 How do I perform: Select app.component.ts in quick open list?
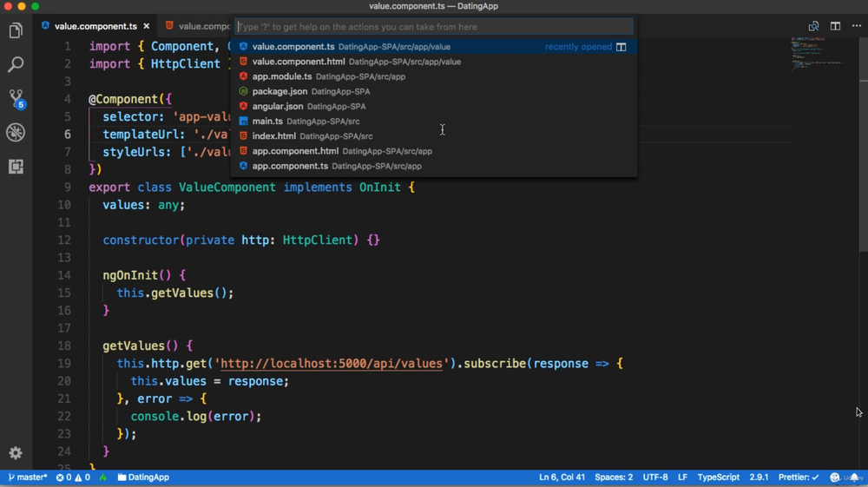(x=434, y=166)
